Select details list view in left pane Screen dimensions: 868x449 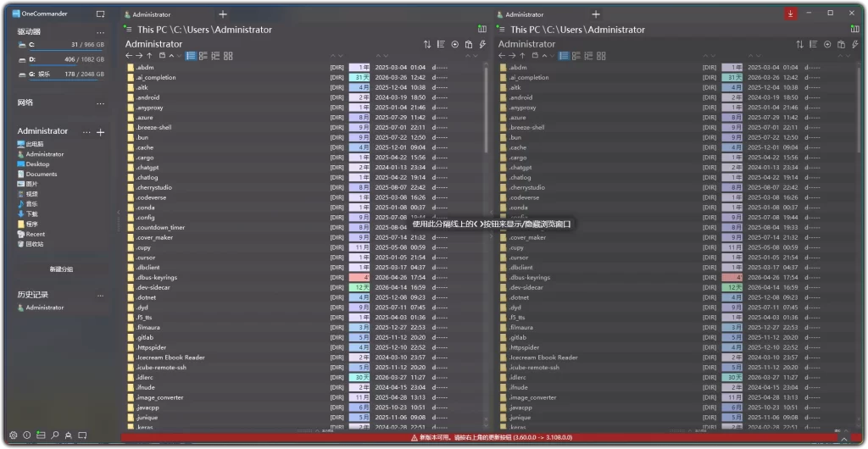191,56
